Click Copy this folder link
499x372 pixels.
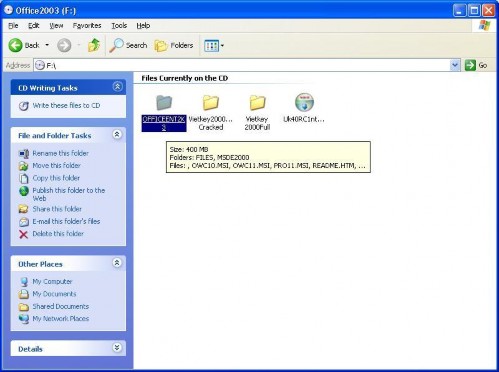56,178
